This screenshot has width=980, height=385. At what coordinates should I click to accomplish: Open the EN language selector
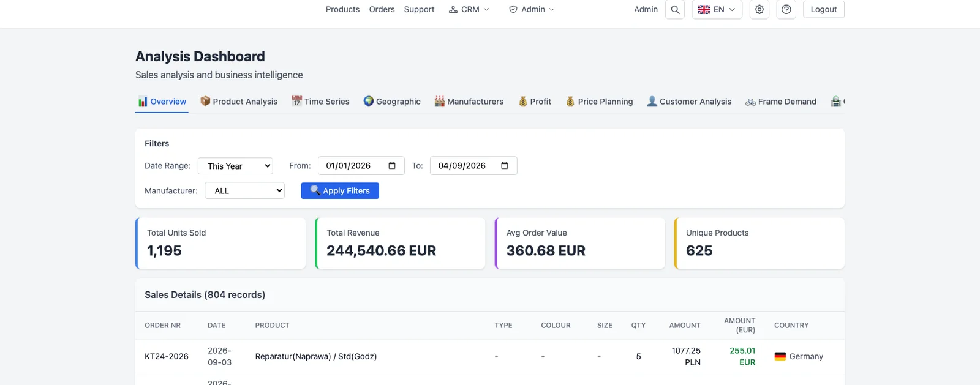717,10
